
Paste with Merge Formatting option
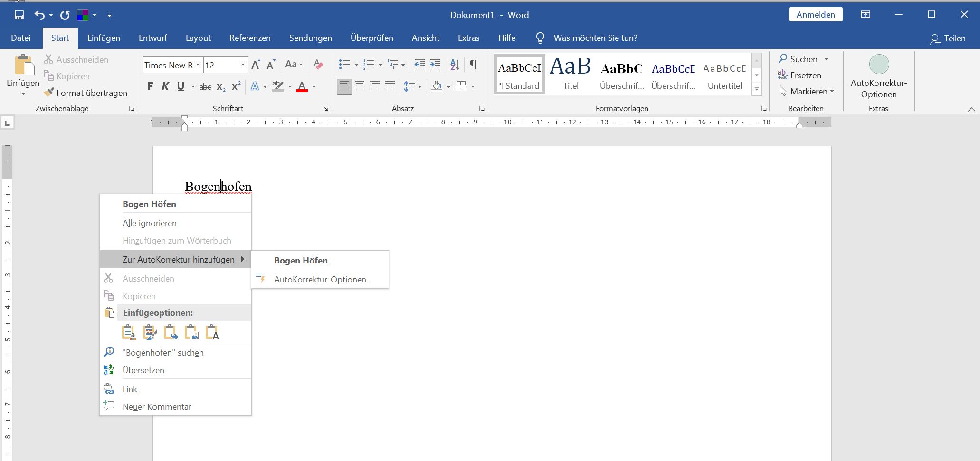pyautogui.click(x=150, y=332)
